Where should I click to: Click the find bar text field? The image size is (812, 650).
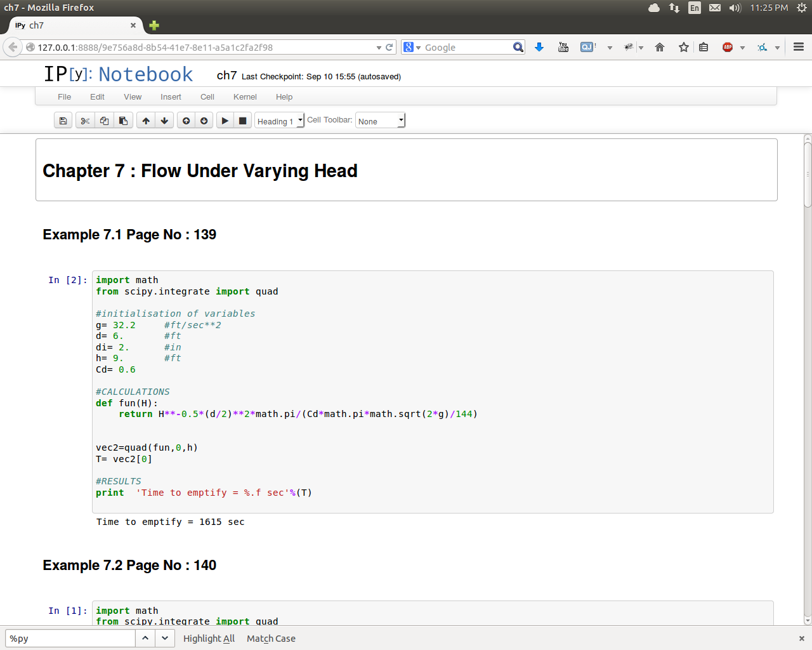70,639
